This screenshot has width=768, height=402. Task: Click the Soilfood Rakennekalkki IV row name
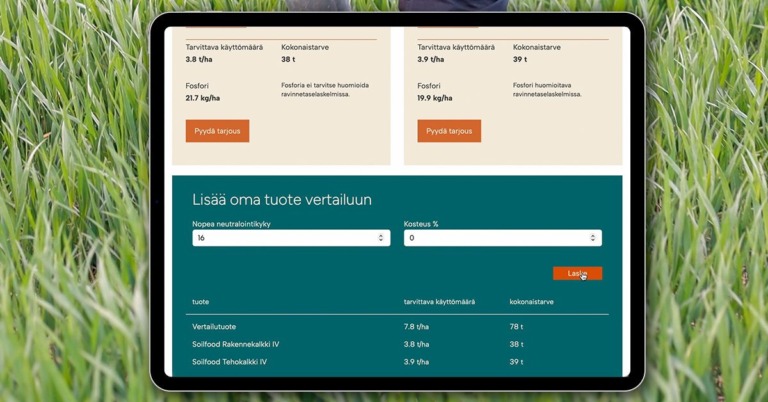(236, 344)
